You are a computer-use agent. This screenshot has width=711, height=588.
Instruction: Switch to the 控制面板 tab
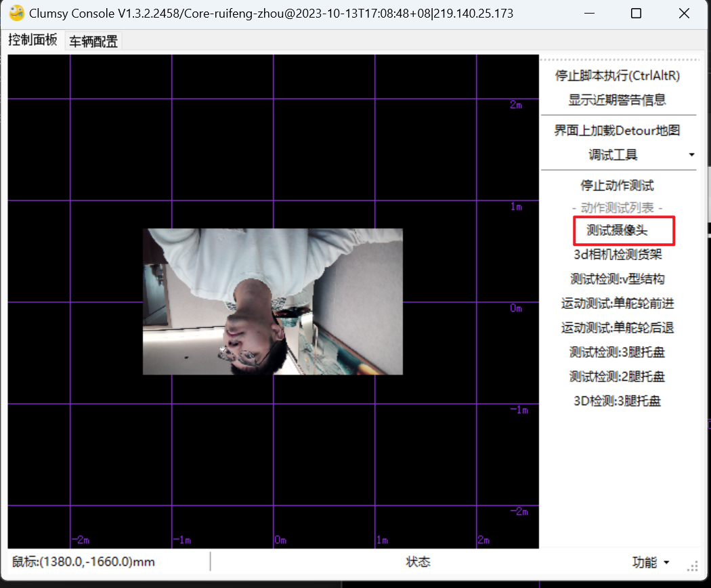pos(33,41)
